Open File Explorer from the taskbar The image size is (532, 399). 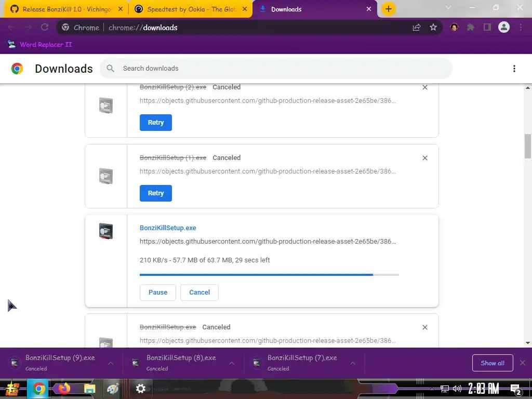(89, 389)
